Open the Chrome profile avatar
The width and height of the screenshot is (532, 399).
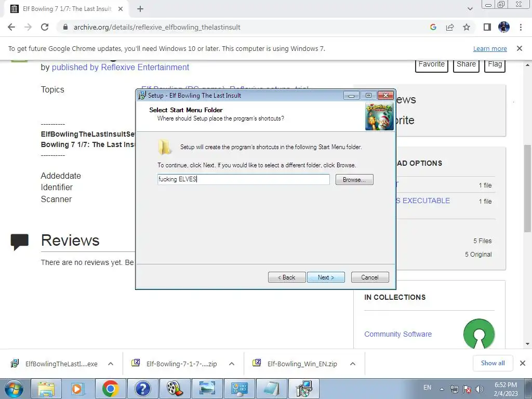point(504,27)
